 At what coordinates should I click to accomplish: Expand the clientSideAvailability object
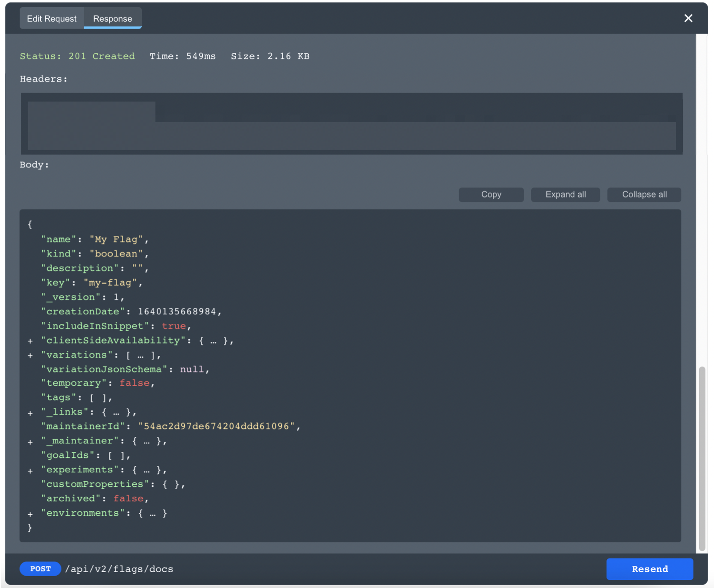click(30, 341)
